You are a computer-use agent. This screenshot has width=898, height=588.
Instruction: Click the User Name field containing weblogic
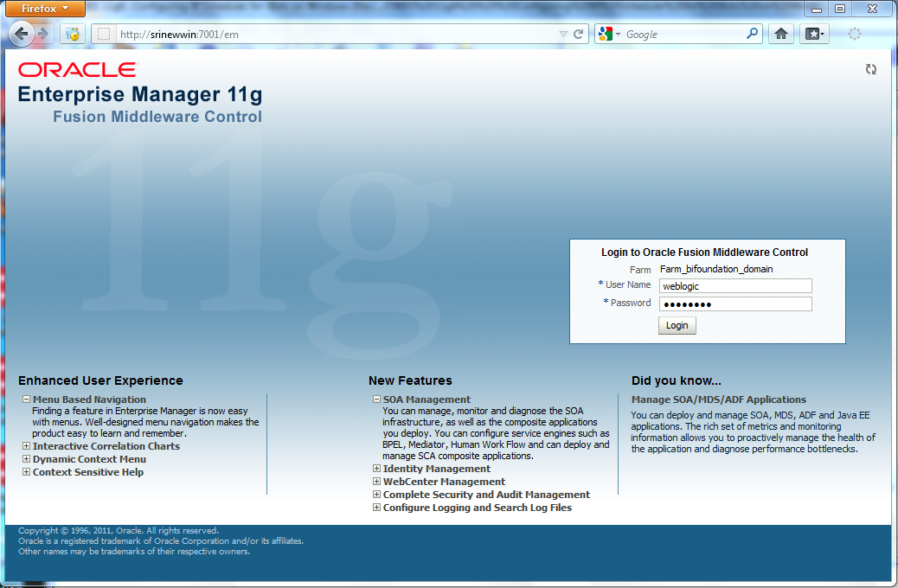[735, 285]
